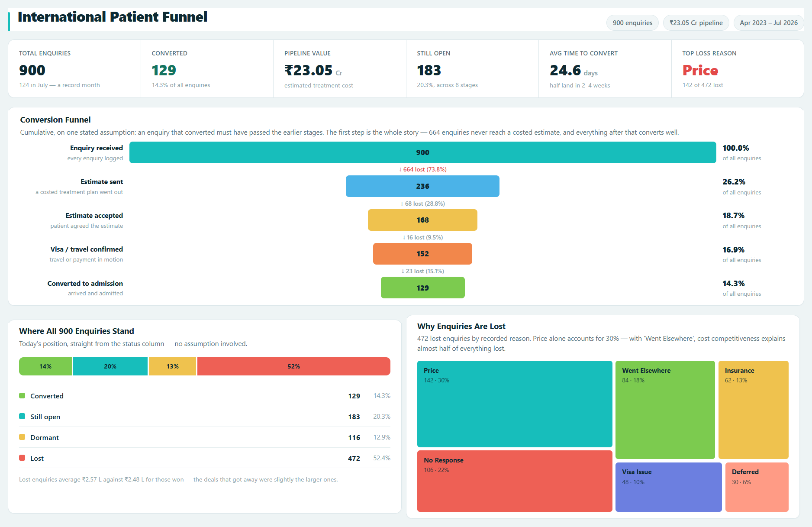
Task: Click the 26.2% of all enquiries value
Action: [x=734, y=182]
